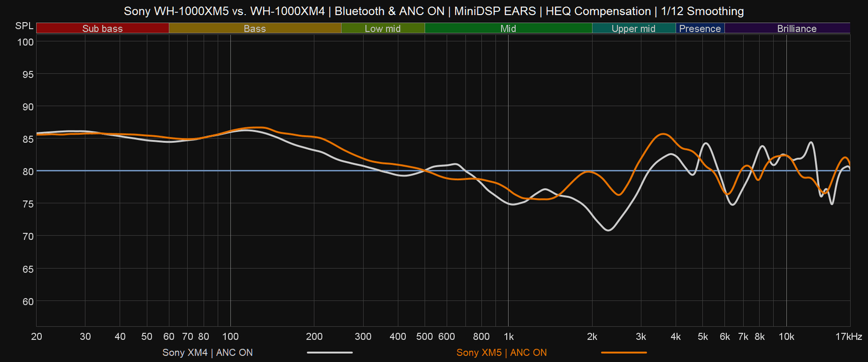Screen dimensions: 868x362
Task: Select the Presence frequency band
Action: pos(700,28)
